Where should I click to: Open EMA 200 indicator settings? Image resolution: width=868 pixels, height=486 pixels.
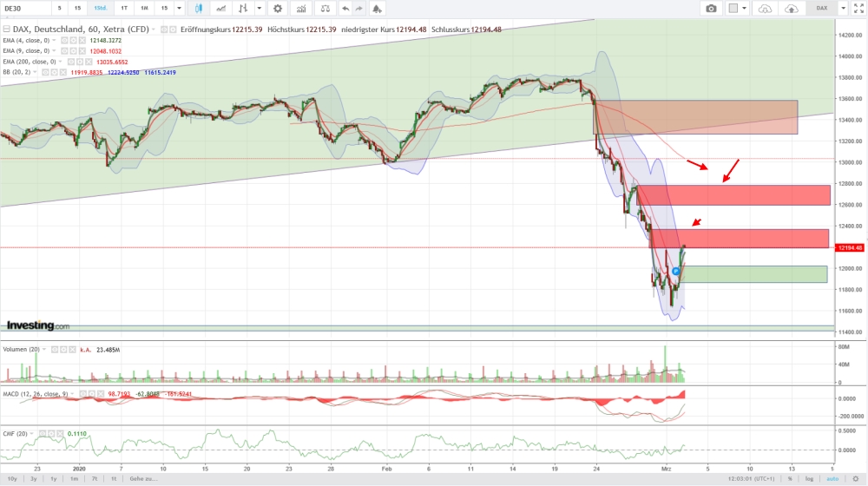point(80,62)
